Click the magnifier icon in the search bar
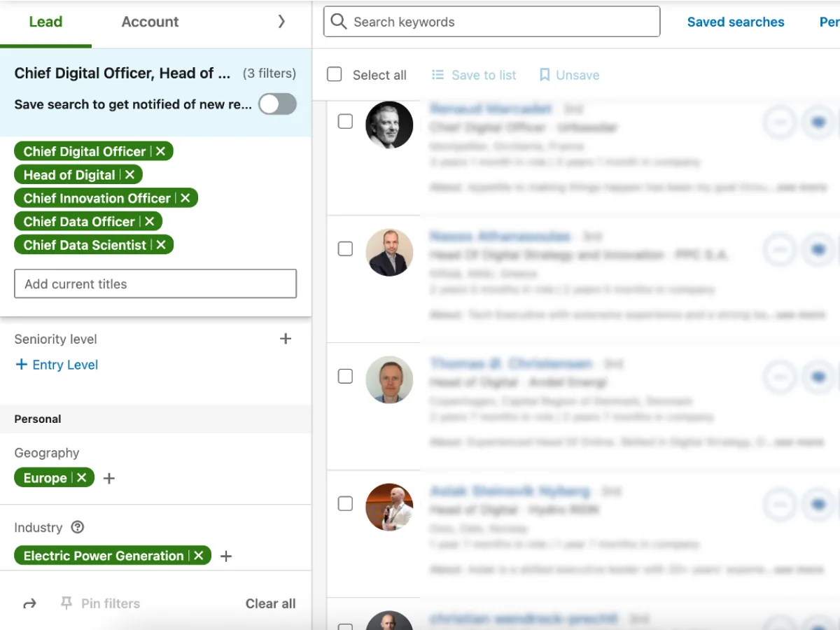840x630 pixels. (x=339, y=22)
